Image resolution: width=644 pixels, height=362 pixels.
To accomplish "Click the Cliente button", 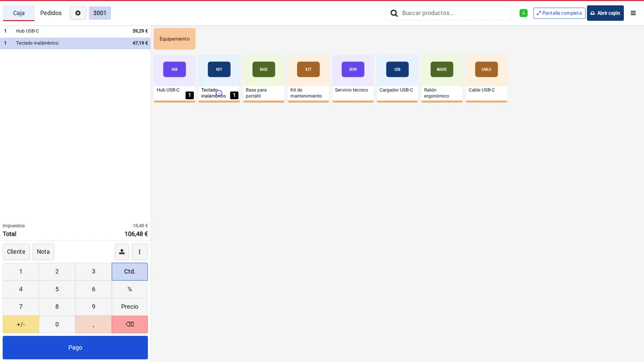I will [x=16, y=252].
